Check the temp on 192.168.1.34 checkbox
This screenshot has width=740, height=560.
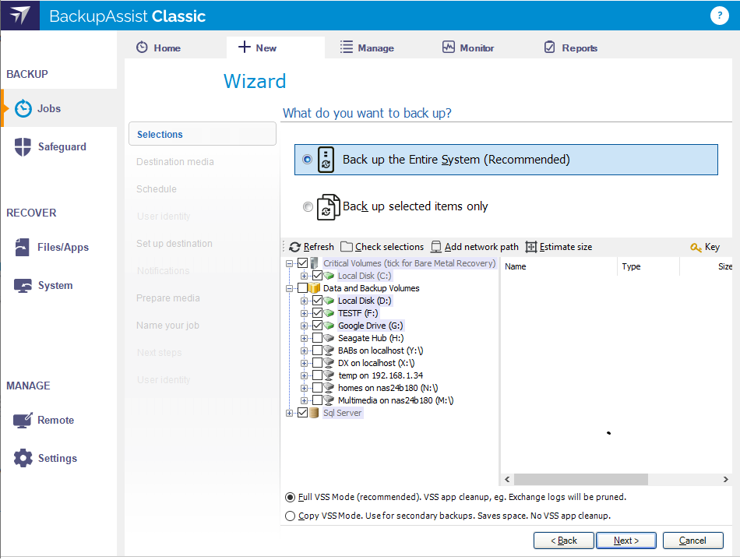click(x=317, y=375)
